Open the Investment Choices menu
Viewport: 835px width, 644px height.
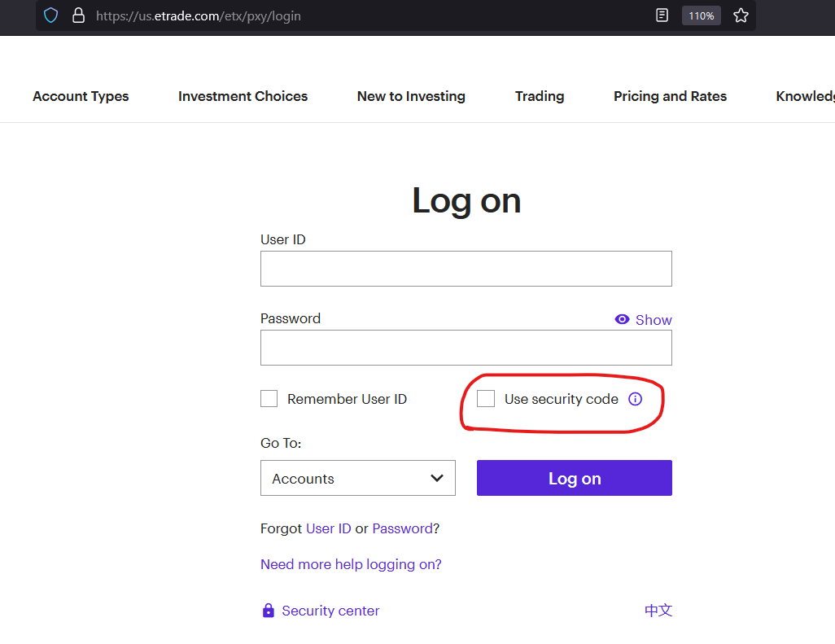243,96
